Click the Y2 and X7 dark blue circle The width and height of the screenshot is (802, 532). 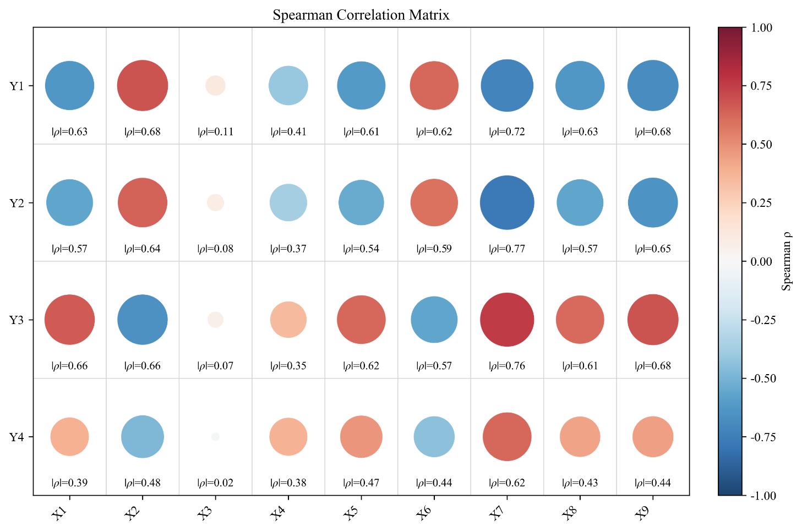(507, 202)
